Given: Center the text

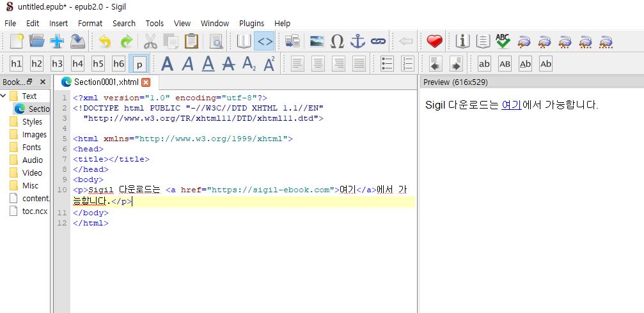Looking at the screenshot, I should (x=318, y=64).
